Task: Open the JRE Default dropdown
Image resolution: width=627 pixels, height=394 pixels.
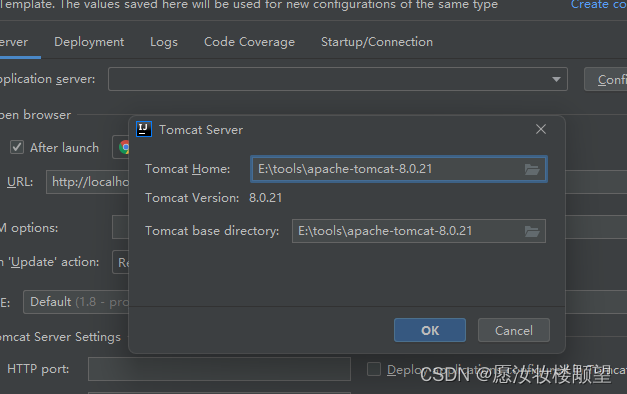Action: pos(76,302)
